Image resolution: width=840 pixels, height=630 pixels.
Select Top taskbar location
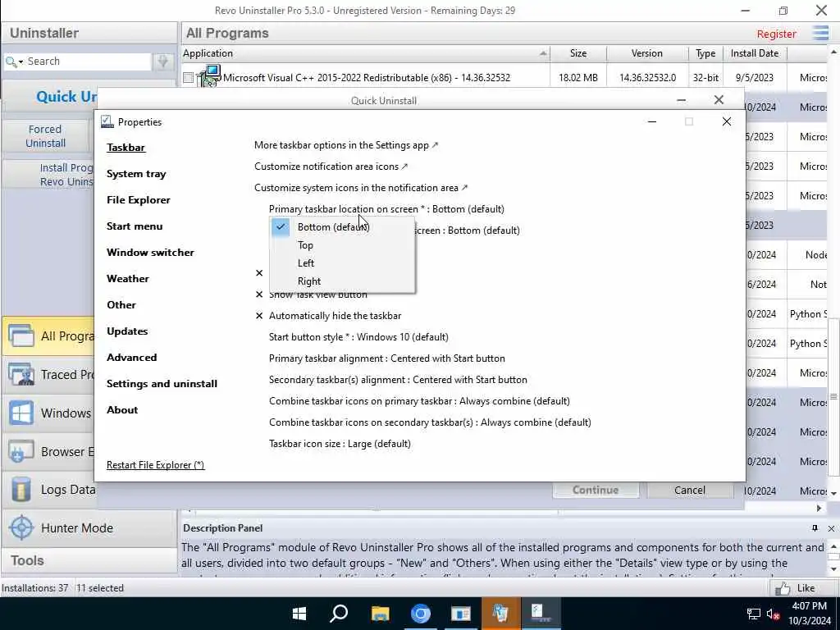click(x=305, y=245)
